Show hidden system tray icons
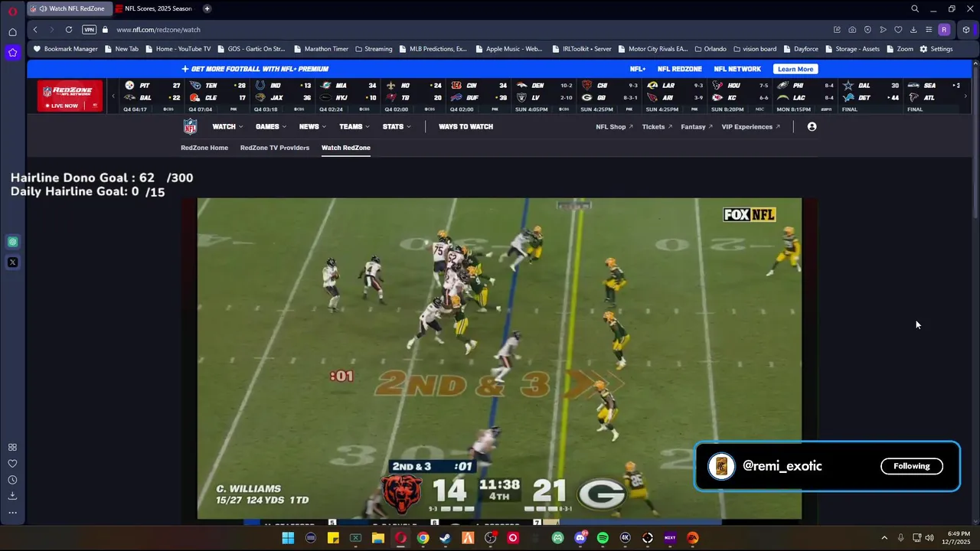Viewport: 980px width, 551px height. click(884, 538)
